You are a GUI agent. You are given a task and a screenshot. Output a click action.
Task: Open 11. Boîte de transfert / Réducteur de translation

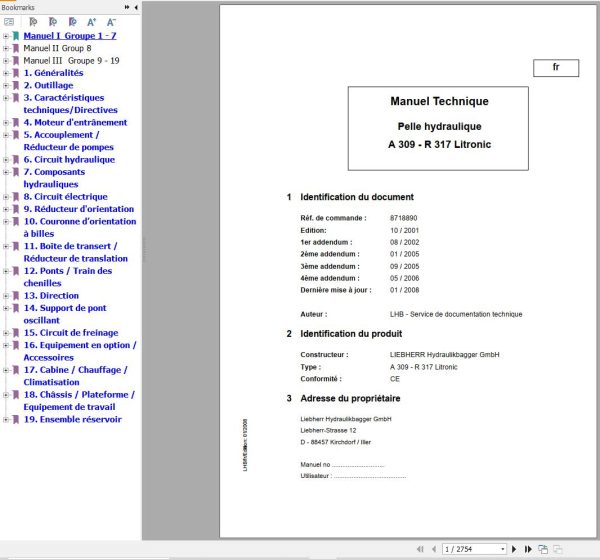click(x=75, y=252)
